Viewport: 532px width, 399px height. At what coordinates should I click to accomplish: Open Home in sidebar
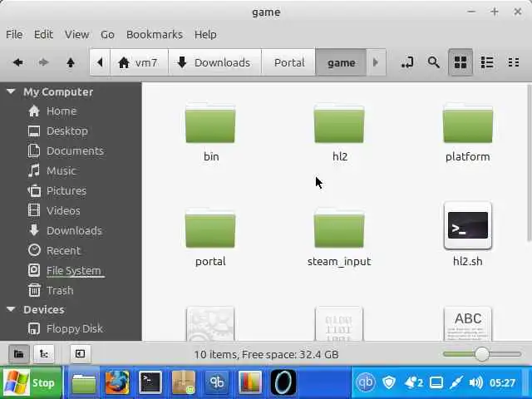click(x=61, y=111)
